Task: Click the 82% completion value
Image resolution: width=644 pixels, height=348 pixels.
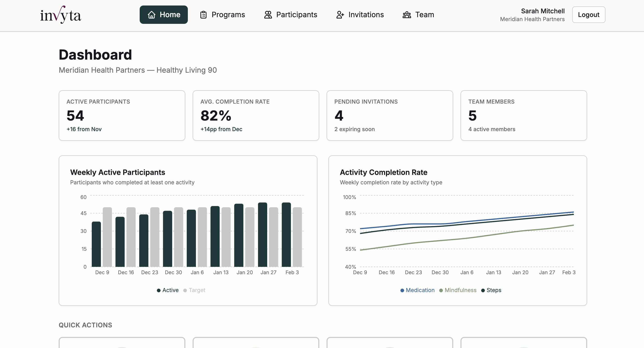Action: pyautogui.click(x=216, y=116)
